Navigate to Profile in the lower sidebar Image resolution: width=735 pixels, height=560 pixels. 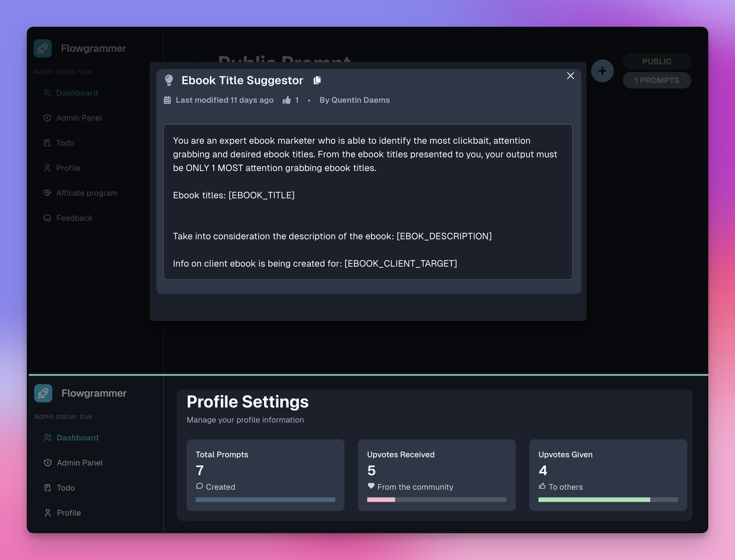[68, 513]
